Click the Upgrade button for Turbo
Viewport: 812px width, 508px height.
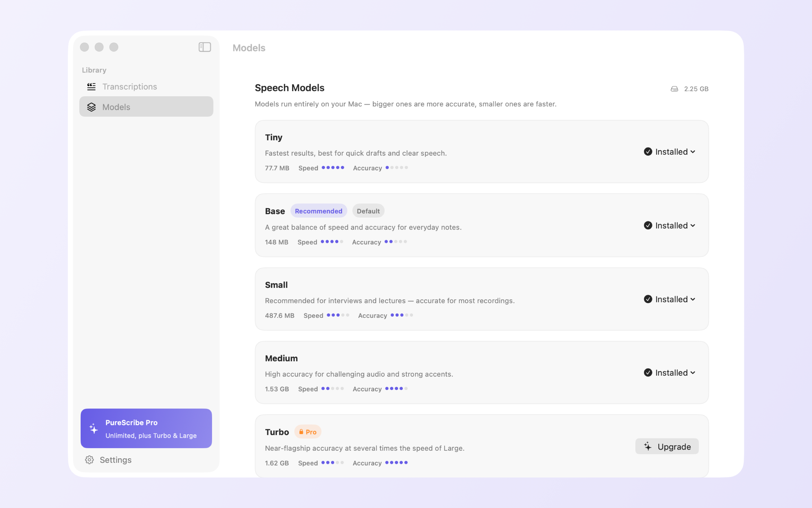(667, 446)
